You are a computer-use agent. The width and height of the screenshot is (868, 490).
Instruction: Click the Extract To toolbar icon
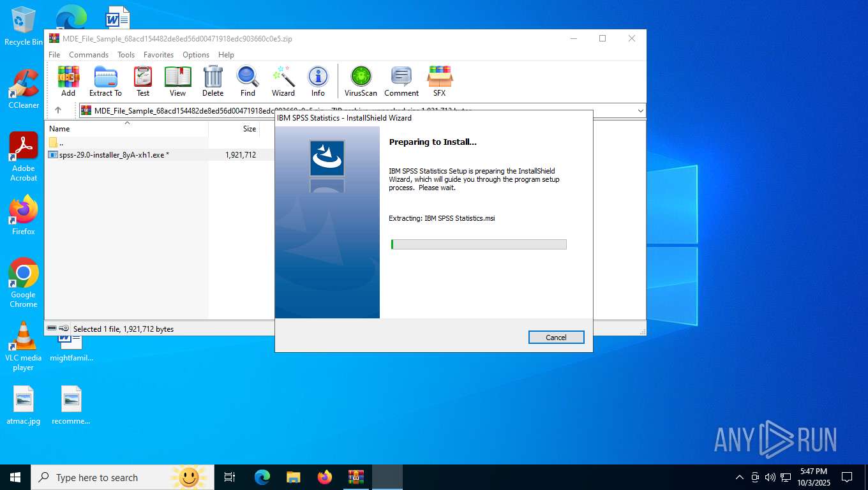[105, 81]
